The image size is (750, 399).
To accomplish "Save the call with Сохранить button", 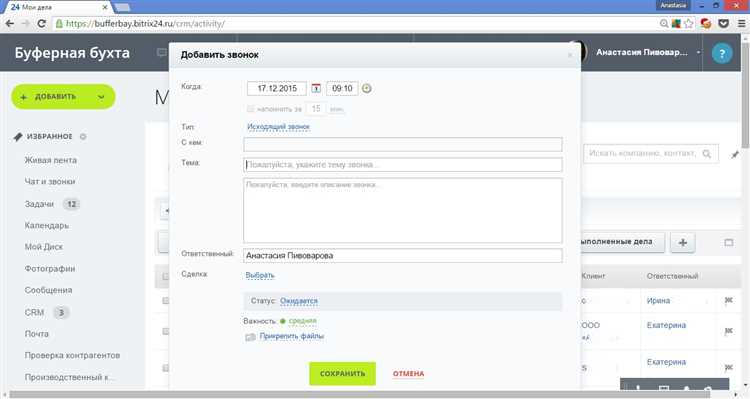I will point(342,374).
